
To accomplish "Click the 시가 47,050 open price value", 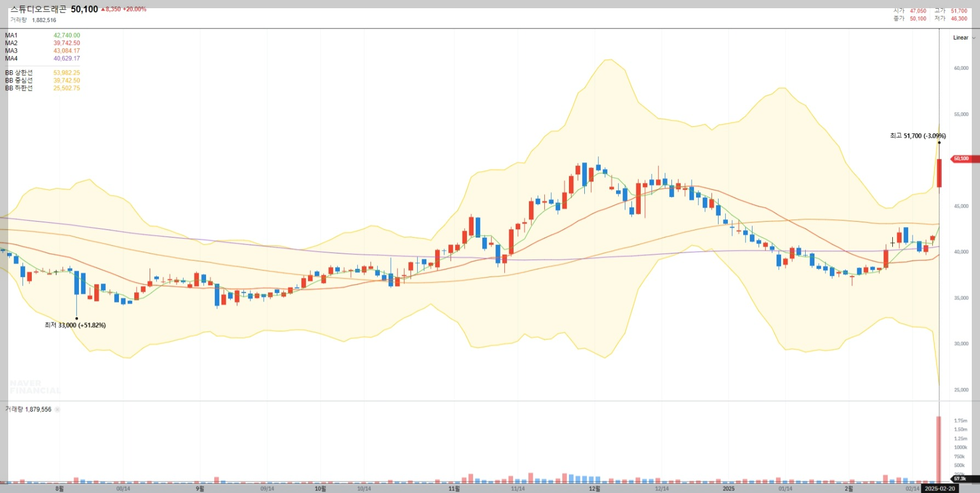I will click(x=918, y=11).
